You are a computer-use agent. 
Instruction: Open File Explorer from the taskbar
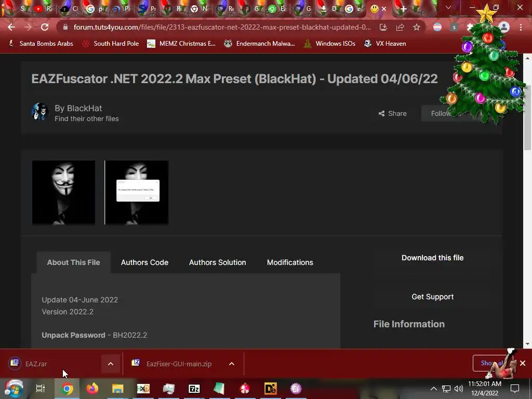(x=118, y=389)
